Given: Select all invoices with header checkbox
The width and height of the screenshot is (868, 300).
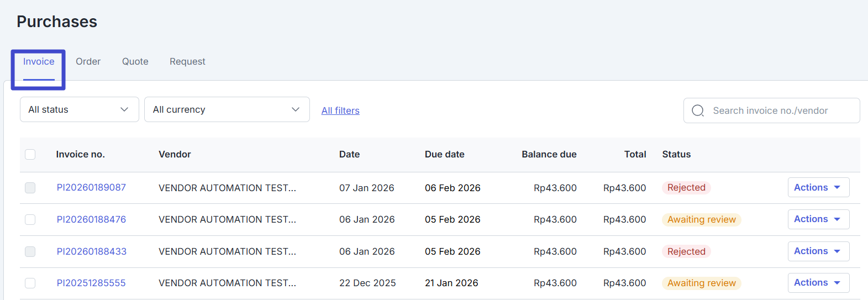Looking at the screenshot, I should (30, 154).
